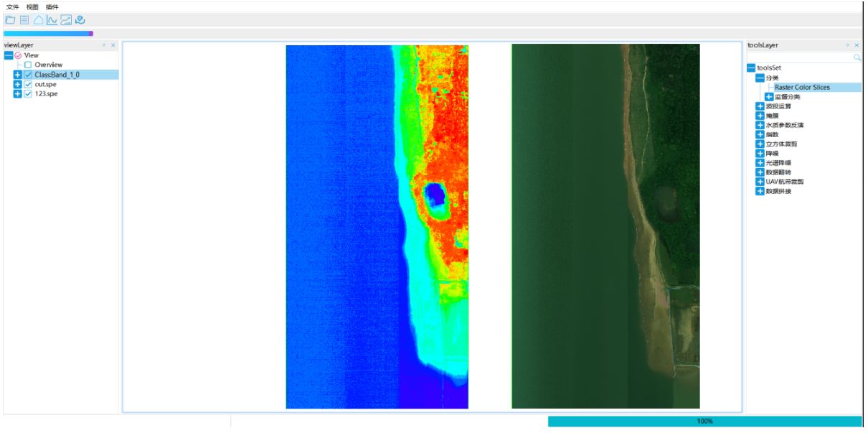Open the spectral curve tool icon
Viewport: 868px width, 433px height.
tap(52, 20)
